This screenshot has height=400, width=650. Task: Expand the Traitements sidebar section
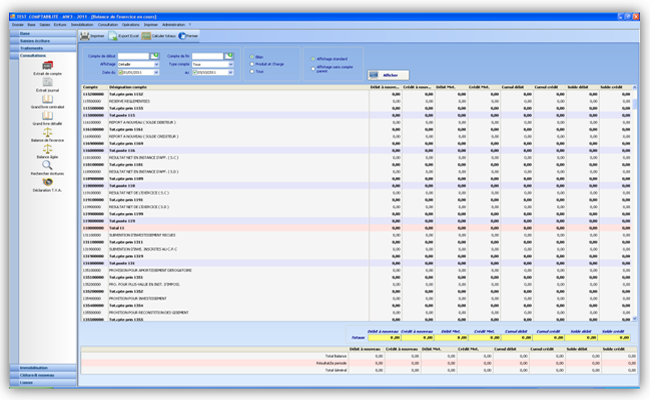pyautogui.click(x=43, y=48)
